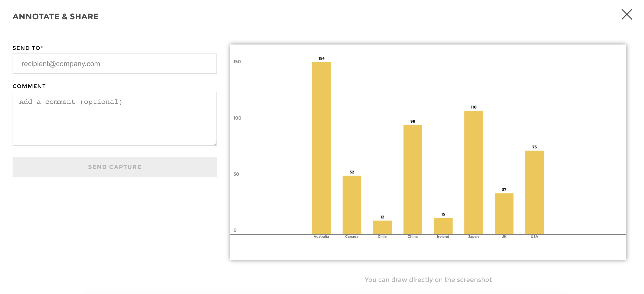
Task: Select the UK bar in the chart
Action: 504,214
